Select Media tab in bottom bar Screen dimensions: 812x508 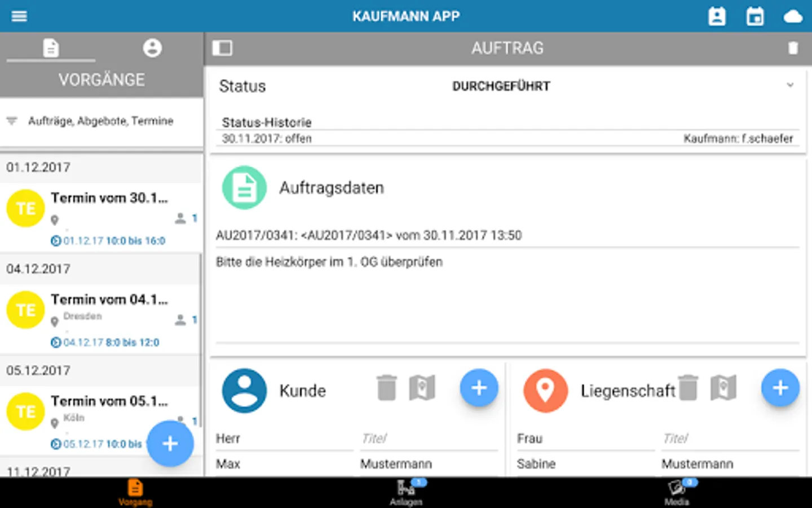click(x=677, y=492)
